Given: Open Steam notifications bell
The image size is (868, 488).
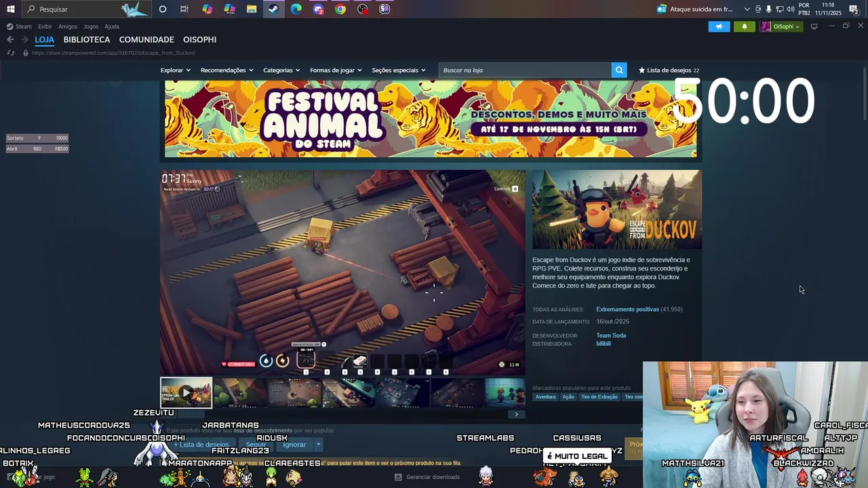Looking at the screenshot, I should (x=744, y=26).
